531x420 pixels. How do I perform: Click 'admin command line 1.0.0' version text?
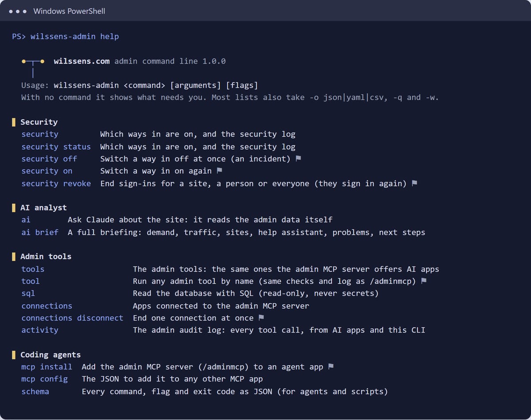click(x=170, y=61)
